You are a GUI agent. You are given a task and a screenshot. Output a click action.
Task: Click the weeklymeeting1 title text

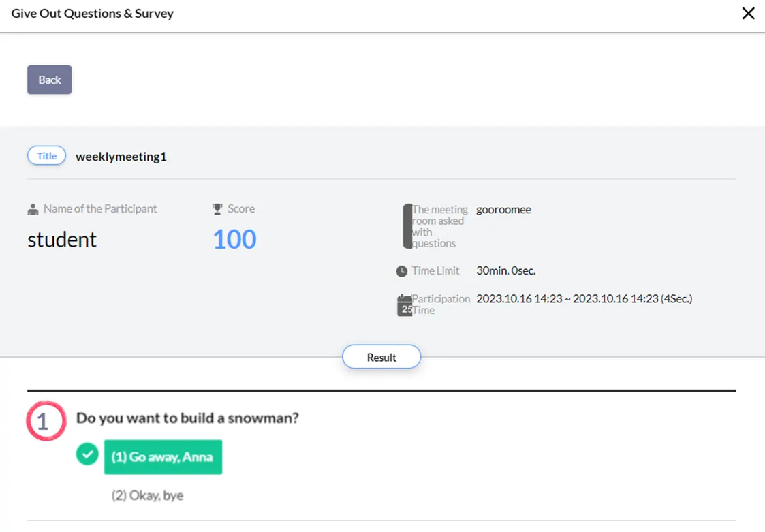tap(121, 157)
